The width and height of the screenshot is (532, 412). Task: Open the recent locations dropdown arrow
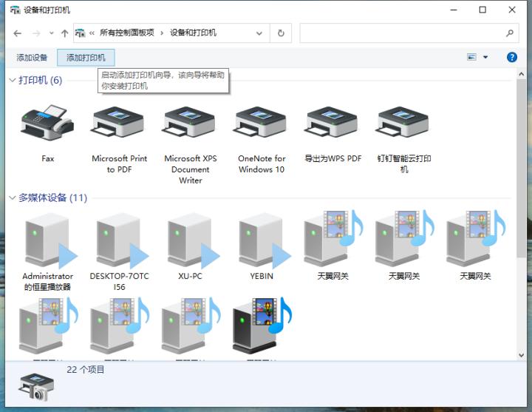tap(51, 33)
